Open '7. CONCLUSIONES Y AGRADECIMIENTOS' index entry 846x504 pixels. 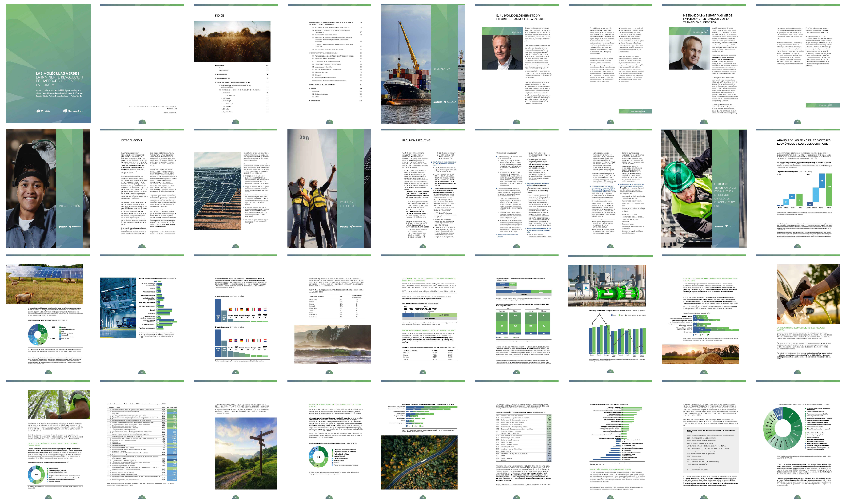321,85
